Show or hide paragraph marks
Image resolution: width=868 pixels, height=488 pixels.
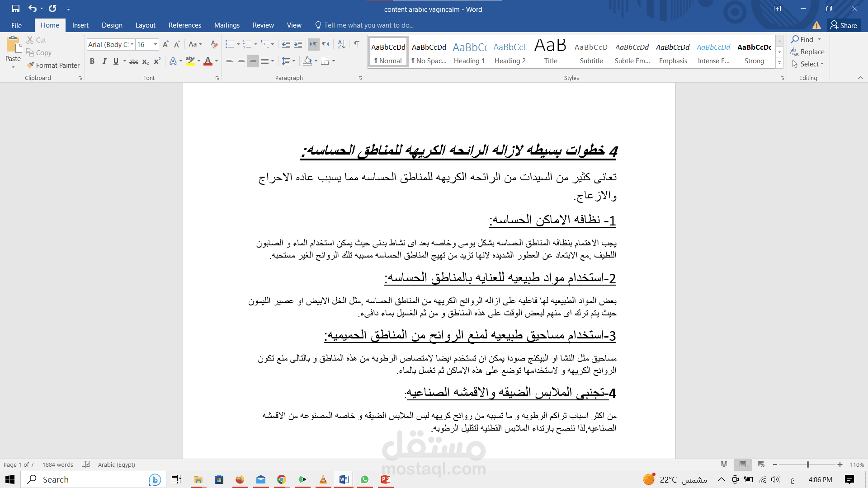[x=357, y=44]
